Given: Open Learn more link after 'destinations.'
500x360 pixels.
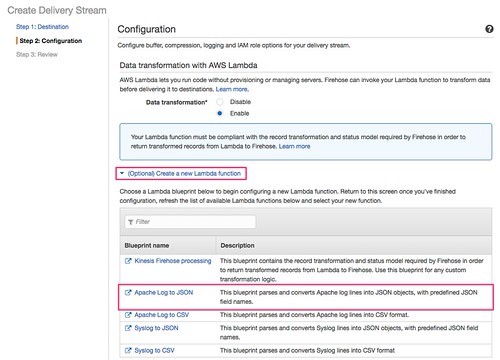Looking at the screenshot, I should tap(232, 89).
